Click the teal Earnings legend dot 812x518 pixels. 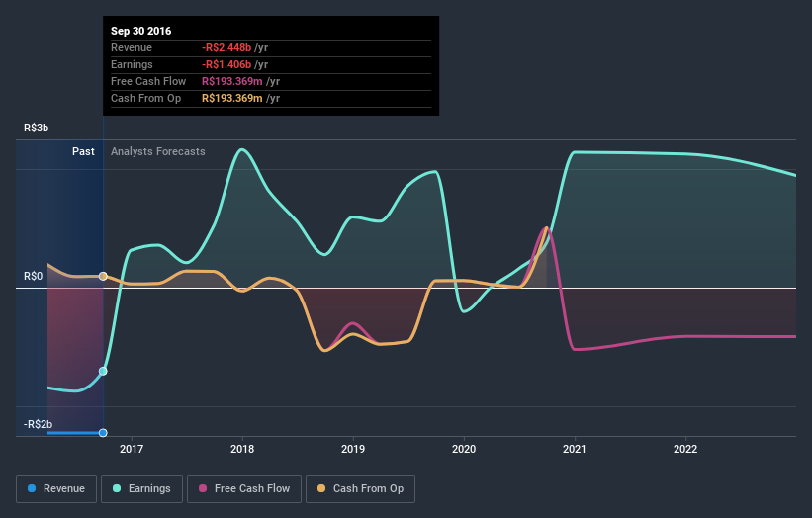(x=117, y=488)
